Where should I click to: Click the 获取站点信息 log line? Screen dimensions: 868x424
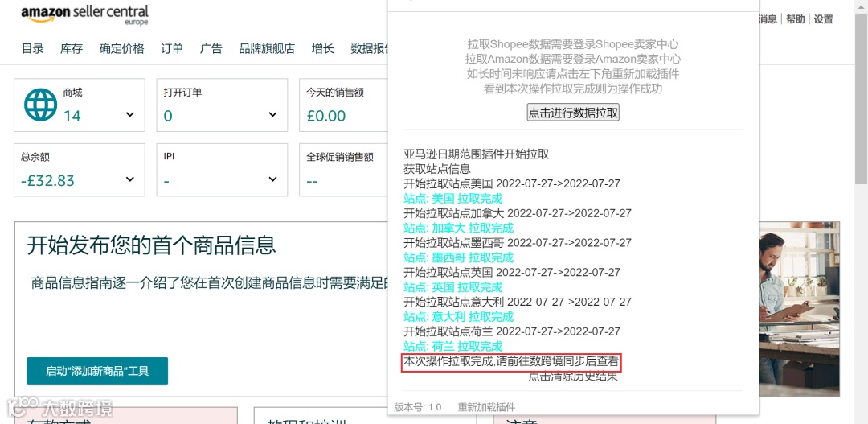436,168
